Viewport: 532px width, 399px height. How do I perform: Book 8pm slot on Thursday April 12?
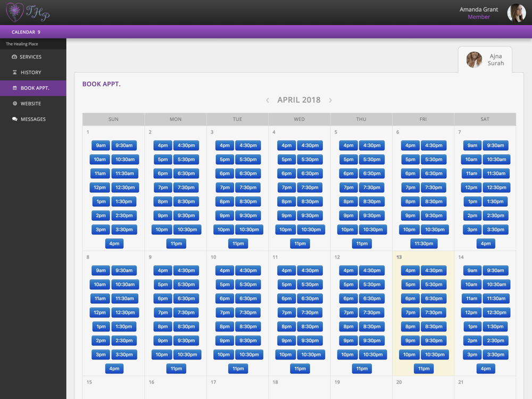[348, 327]
